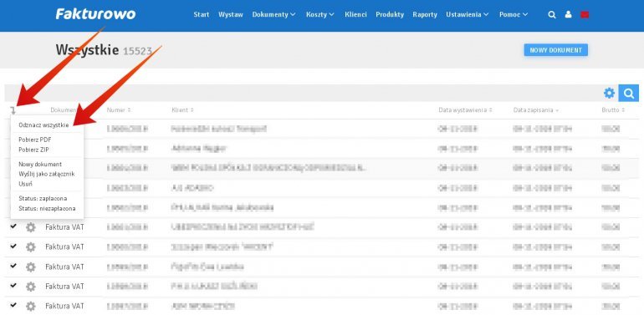Click the Fakturowo logo
Image resolution: width=644 pixels, height=315 pixels.
(x=95, y=14)
